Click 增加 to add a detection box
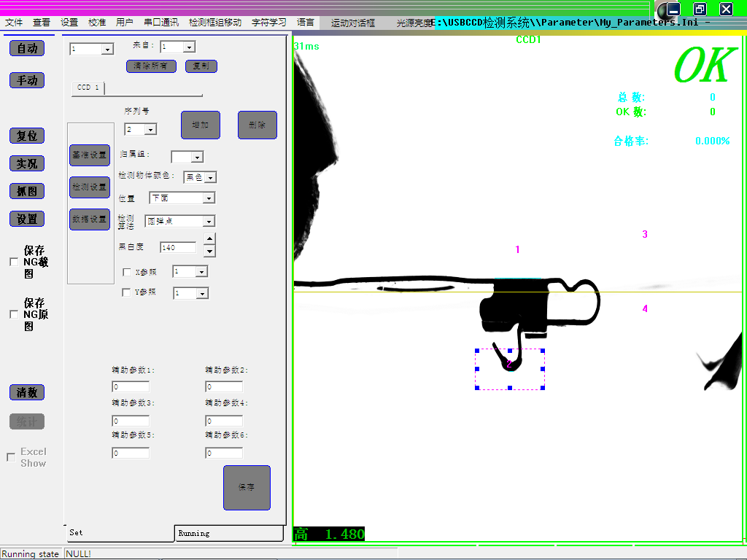The height and width of the screenshot is (560, 747). [201, 125]
